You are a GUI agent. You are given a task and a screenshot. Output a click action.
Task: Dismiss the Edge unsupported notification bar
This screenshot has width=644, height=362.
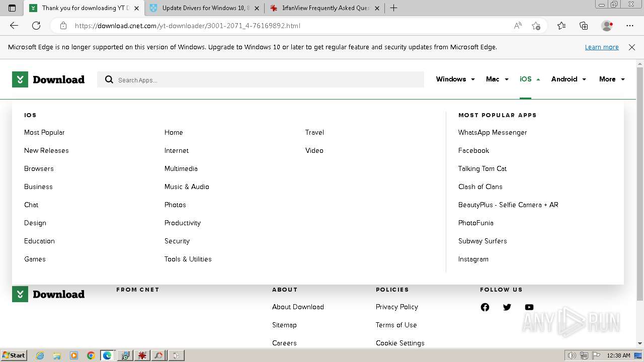pyautogui.click(x=632, y=47)
